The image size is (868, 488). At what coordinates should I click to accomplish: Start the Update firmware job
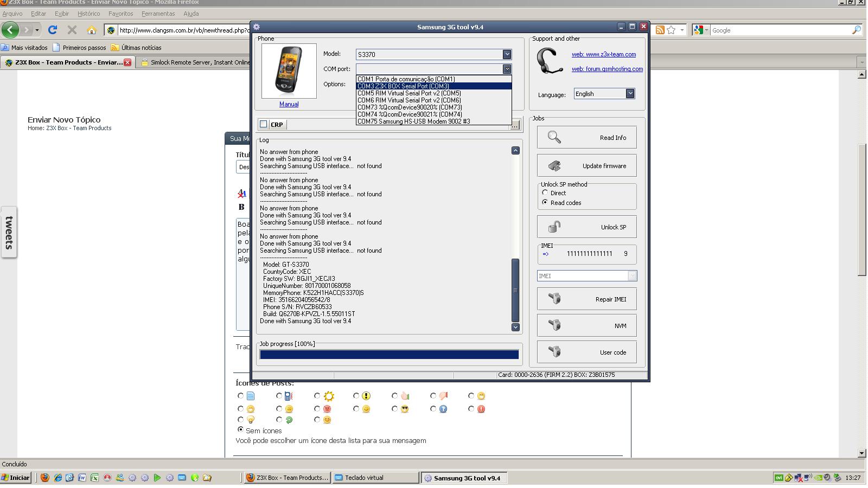pos(586,166)
